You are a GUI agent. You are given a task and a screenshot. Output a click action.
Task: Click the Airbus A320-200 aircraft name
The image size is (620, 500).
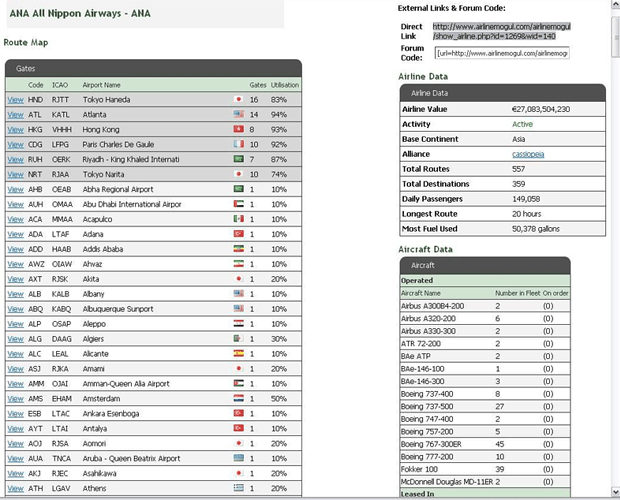[428, 319]
